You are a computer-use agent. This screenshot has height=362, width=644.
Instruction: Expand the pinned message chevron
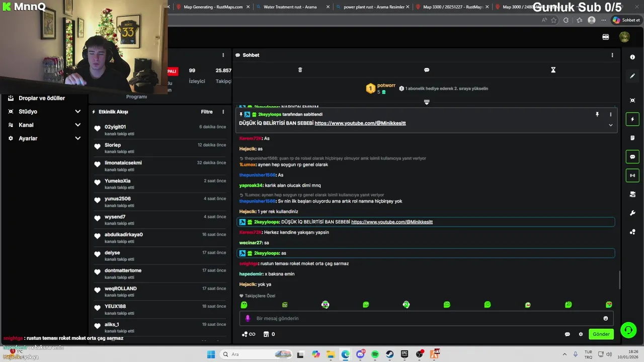611,125
